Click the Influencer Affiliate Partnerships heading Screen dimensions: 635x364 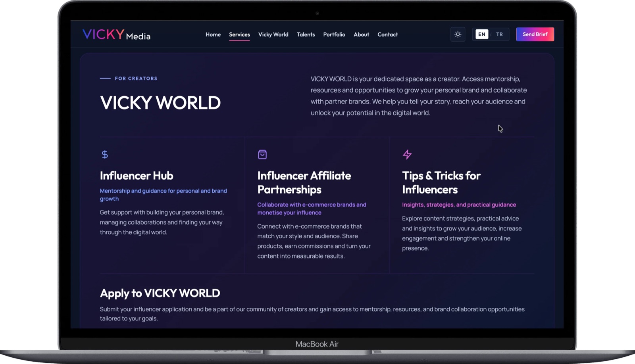tap(304, 182)
